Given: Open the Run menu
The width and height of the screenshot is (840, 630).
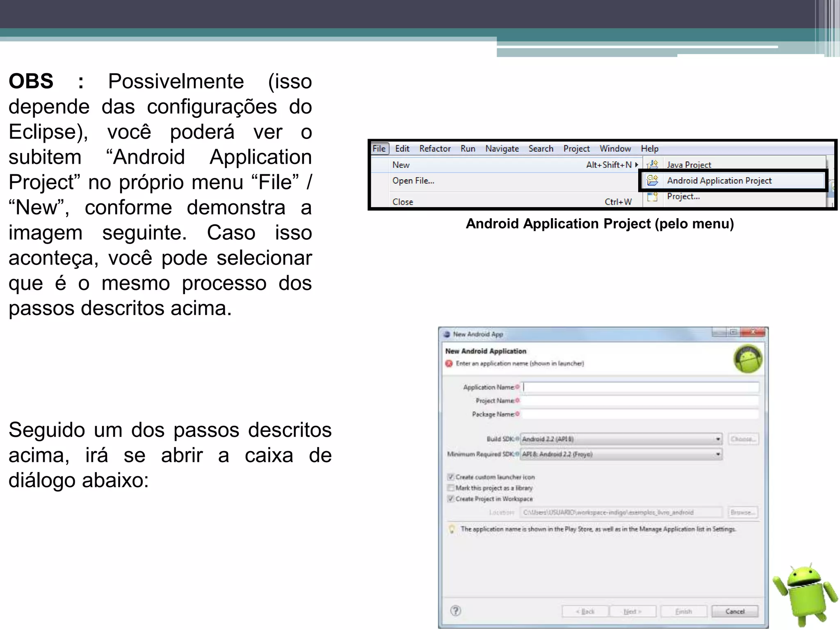Looking at the screenshot, I should [468, 148].
